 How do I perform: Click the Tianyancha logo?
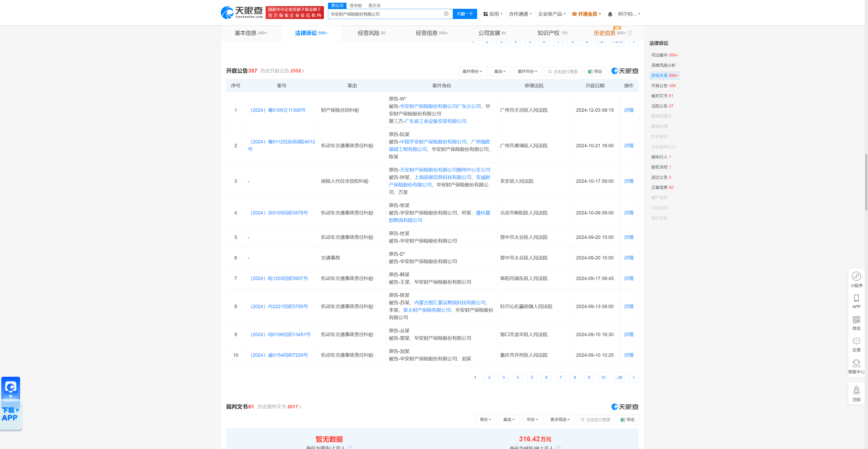pos(242,12)
